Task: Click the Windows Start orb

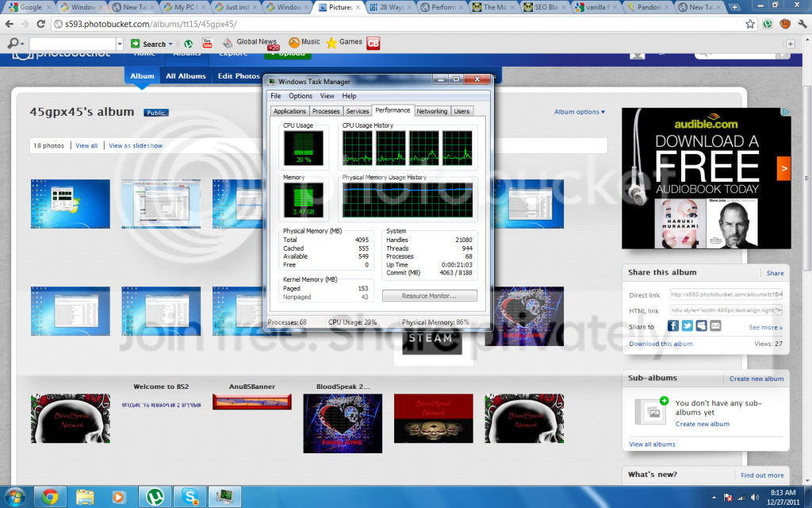Action: 14,497
